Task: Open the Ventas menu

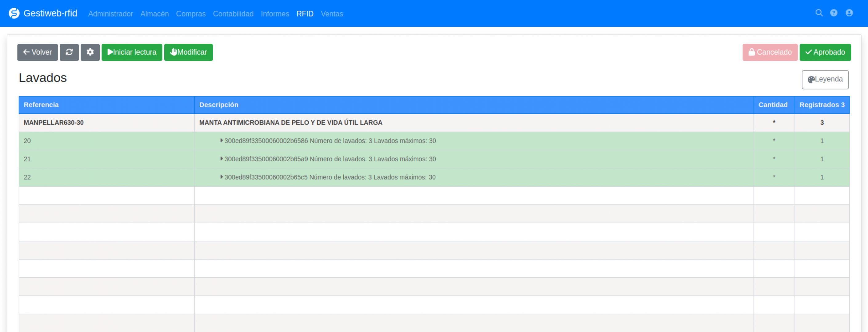Action: point(332,14)
